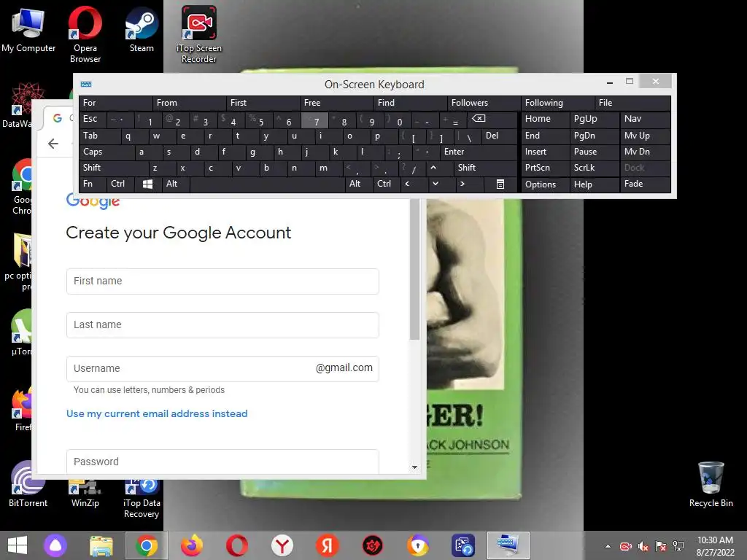
Task: Show hidden tray icons arrow
Action: [608, 546]
